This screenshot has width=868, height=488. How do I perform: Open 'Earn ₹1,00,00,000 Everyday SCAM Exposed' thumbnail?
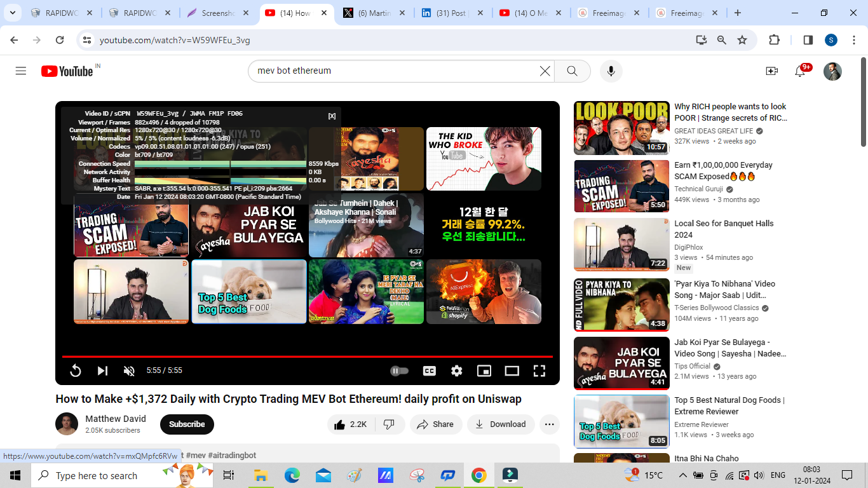(621, 186)
